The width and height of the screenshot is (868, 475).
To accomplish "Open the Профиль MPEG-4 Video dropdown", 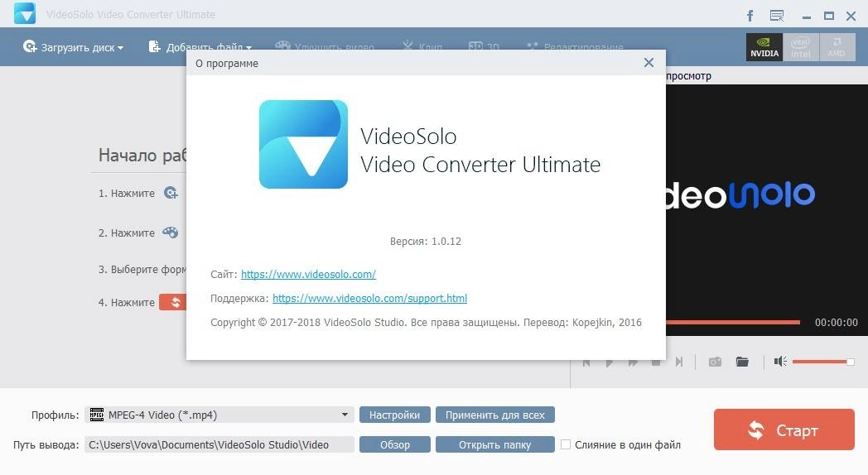I will (219, 415).
